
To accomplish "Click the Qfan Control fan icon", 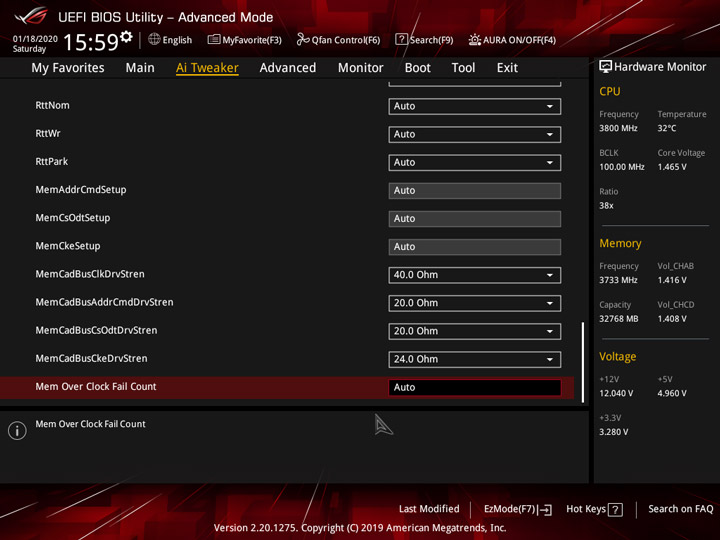I will tap(303, 39).
